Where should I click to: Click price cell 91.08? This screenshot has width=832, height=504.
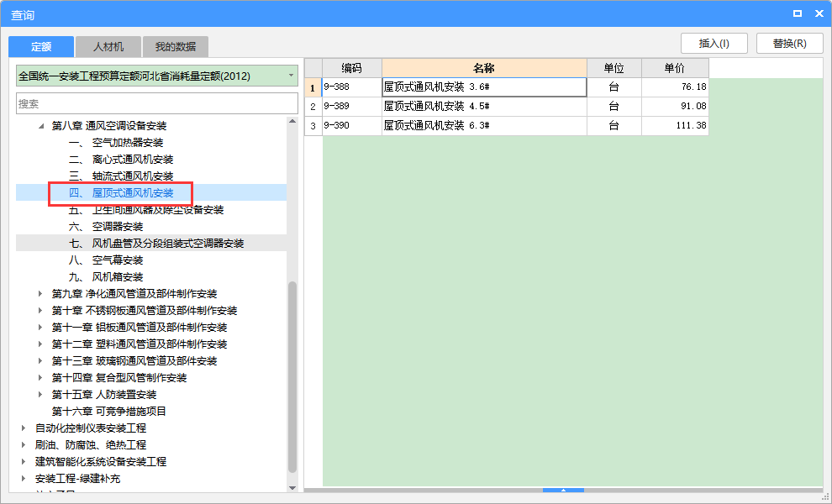pyautogui.click(x=675, y=106)
